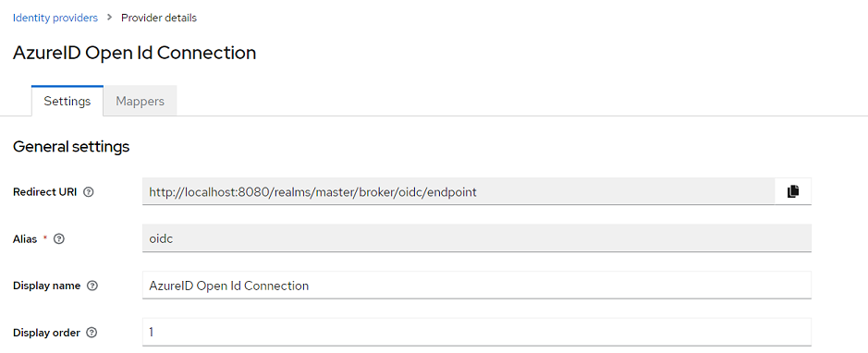
Task: Show the Display order help tooltip
Action: 92,333
